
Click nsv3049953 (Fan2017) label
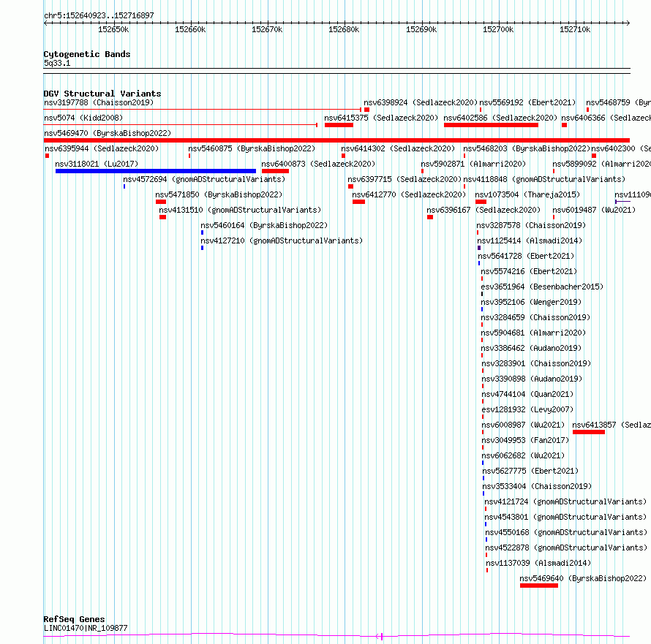click(x=525, y=440)
